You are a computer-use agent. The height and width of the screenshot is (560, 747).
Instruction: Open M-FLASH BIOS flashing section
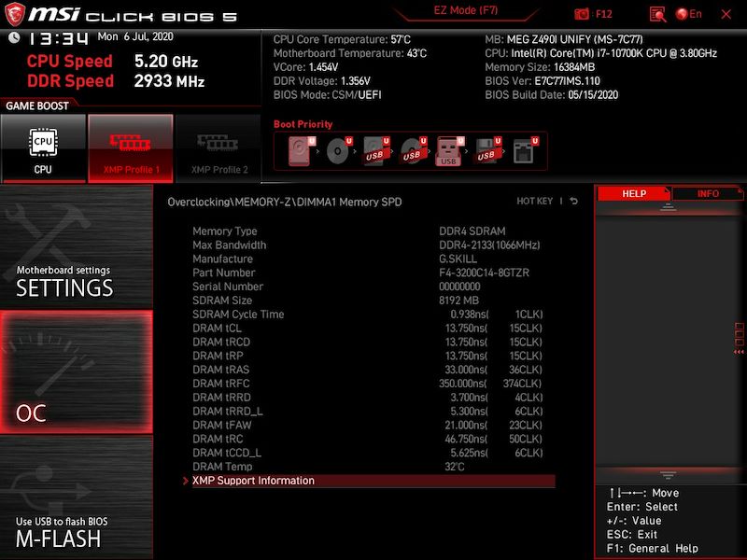[77, 497]
